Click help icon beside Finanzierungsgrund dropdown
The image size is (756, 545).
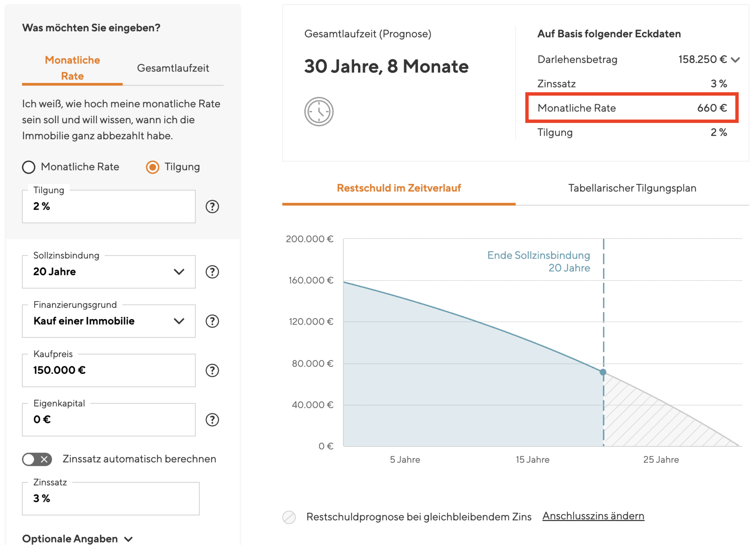tap(212, 321)
